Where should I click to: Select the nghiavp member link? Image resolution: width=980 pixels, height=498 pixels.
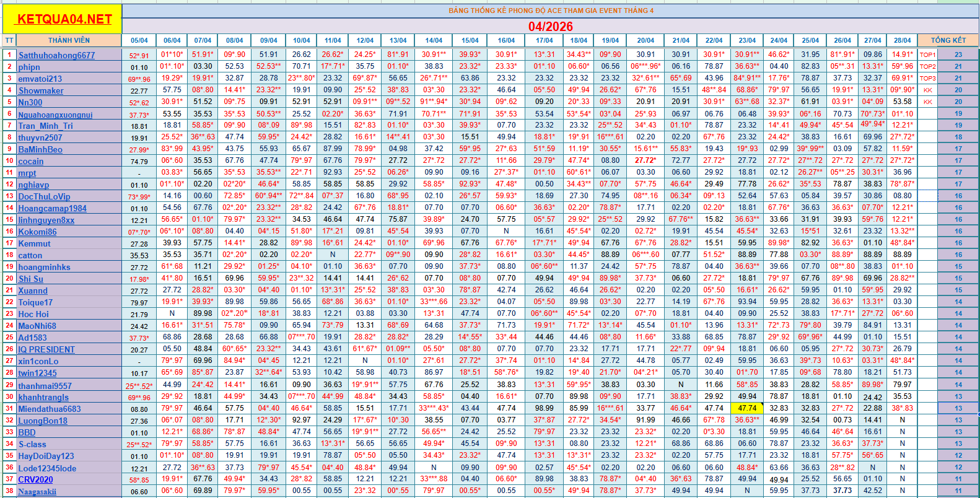[33, 185]
